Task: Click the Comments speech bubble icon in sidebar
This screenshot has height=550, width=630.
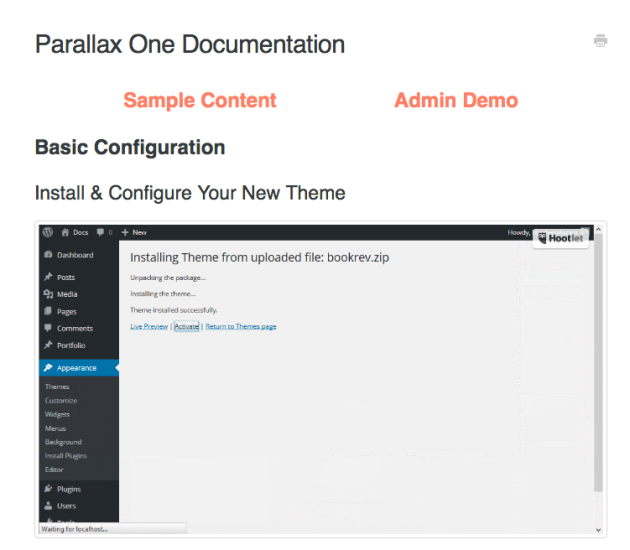Action: (x=48, y=328)
